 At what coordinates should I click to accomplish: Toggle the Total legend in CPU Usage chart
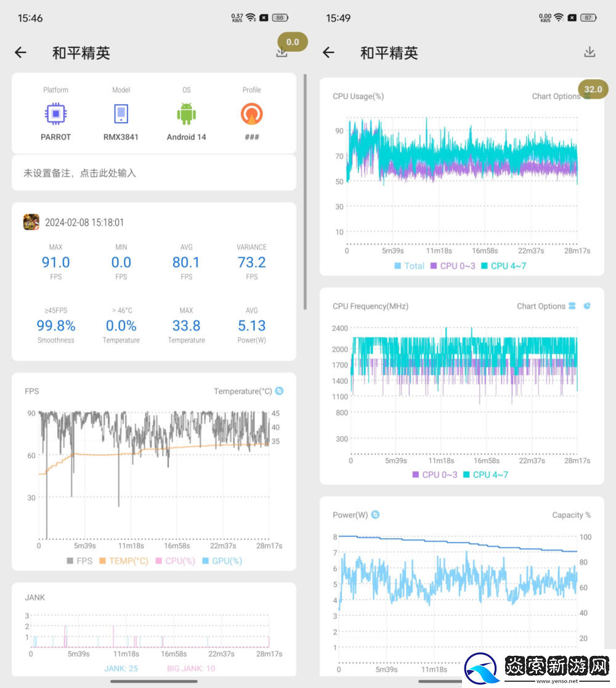(x=409, y=265)
